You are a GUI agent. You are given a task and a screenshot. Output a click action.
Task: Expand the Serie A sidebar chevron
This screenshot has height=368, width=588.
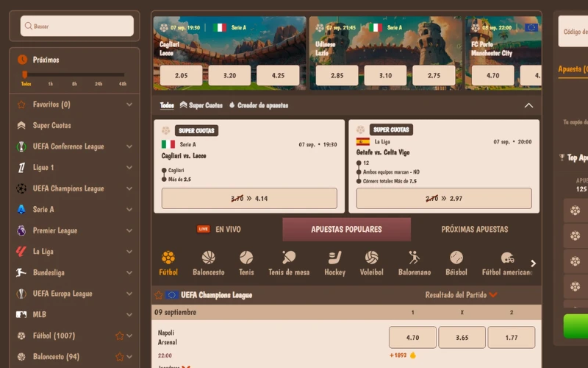pos(129,210)
